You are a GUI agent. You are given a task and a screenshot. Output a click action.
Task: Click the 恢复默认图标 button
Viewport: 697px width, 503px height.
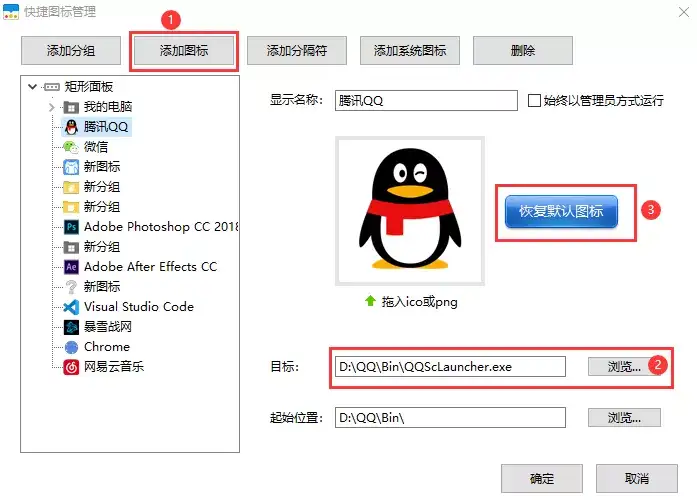click(561, 212)
